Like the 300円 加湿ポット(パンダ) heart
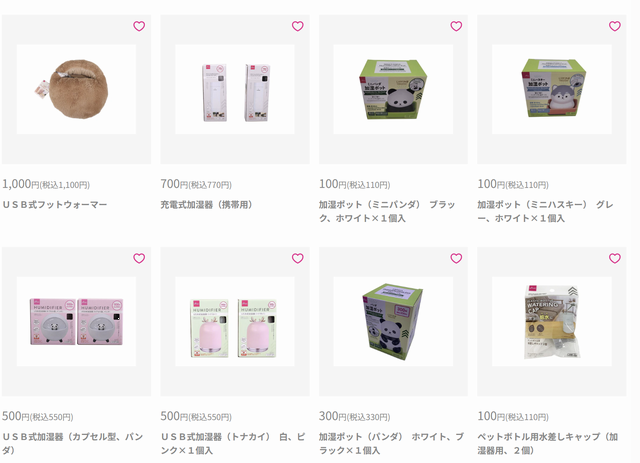The width and height of the screenshot is (640, 463). [456, 258]
